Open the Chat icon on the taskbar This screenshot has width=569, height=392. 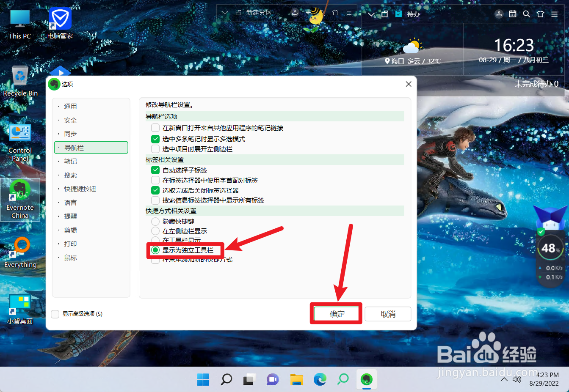click(273, 379)
